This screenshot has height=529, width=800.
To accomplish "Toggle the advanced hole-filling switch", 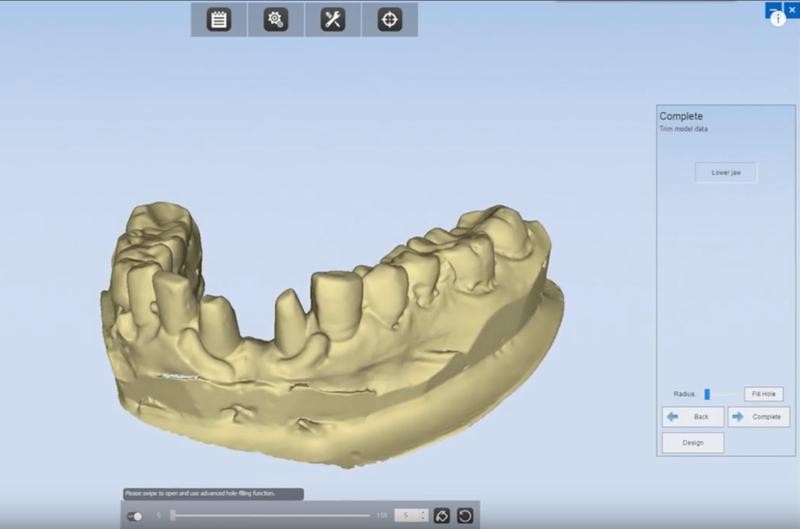I will point(135,516).
